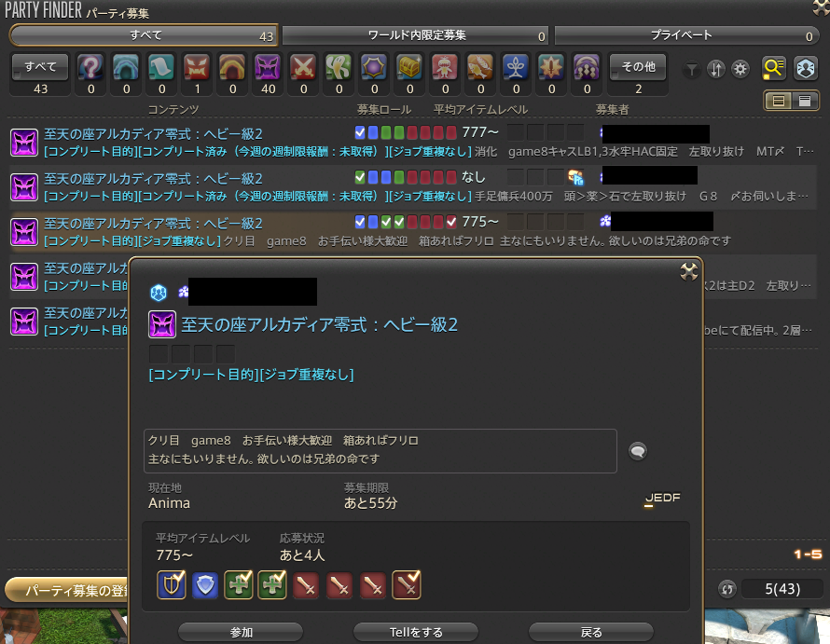The image size is (830, 644).
Task: Switch to the すべて 43 tab
Action: pyautogui.click(x=144, y=35)
